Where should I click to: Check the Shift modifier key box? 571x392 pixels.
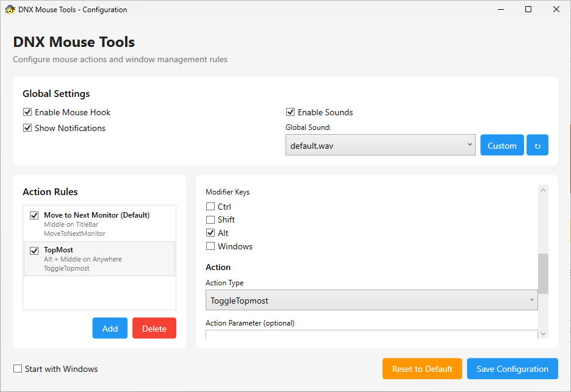tap(210, 219)
